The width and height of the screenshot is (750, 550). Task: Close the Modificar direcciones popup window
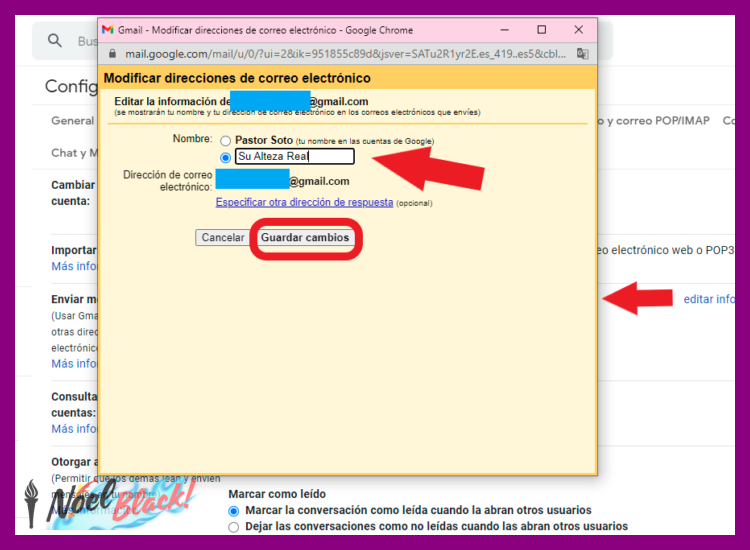click(578, 30)
